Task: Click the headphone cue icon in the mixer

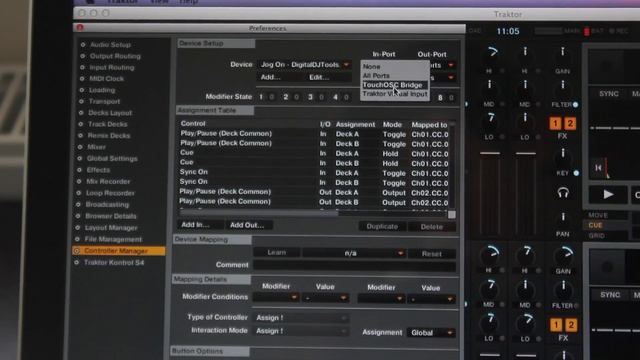Action: pyautogui.click(x=563, y=193)
